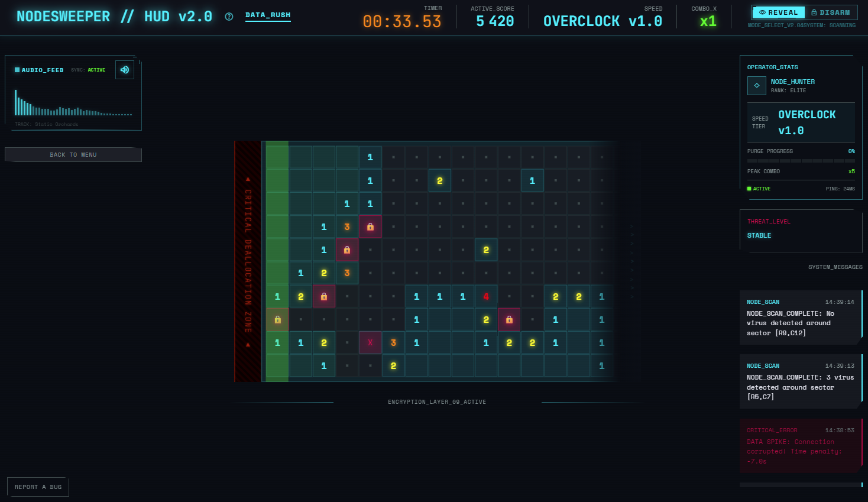The width and height of the screenshot is (868, 502).
Task: Mute the audio feed speaker icon
Action: point(125,70)
